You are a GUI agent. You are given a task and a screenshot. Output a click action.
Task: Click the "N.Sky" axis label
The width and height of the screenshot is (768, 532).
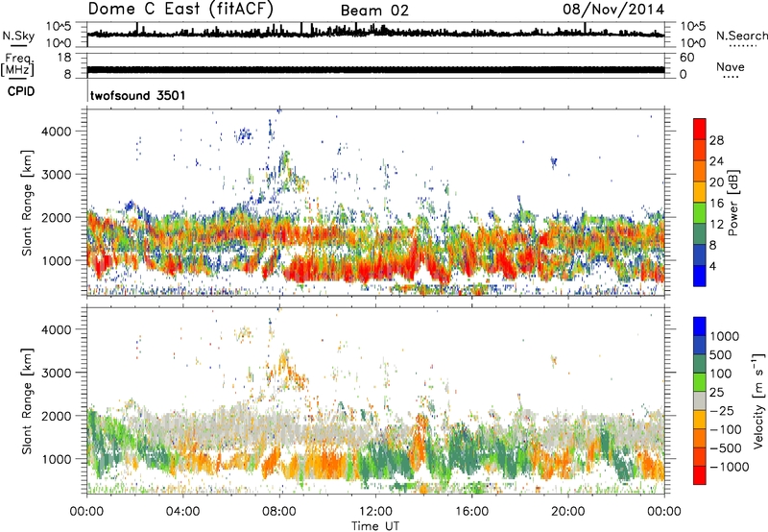point(18,36)
